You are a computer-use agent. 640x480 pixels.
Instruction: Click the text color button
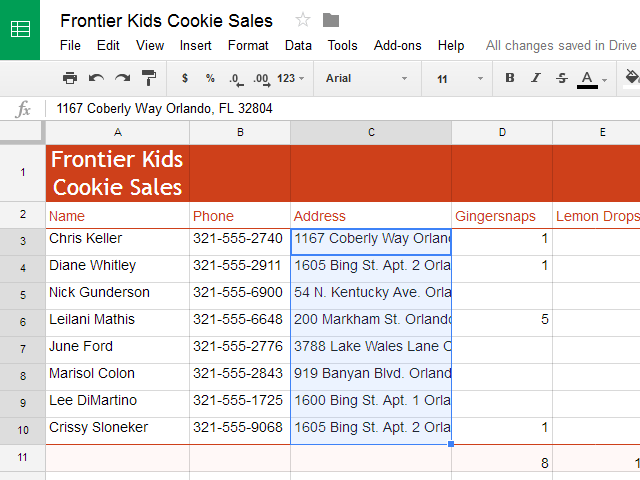pos(588,78)
